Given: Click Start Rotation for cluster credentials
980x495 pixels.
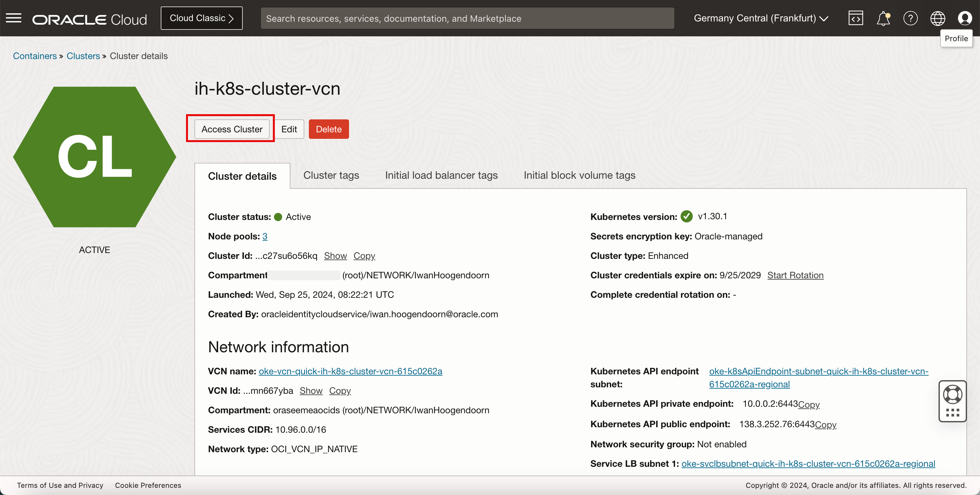Looking at the screenshot, I should point(795,275).
